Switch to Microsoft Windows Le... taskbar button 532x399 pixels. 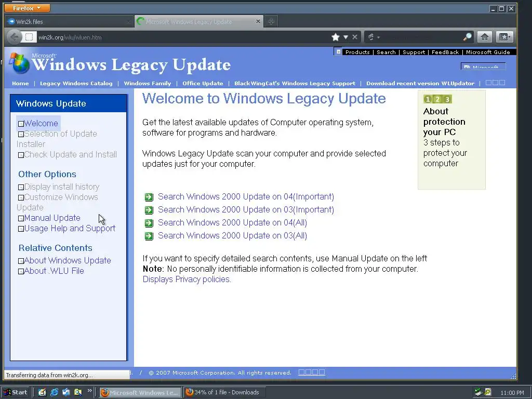click(x=140, y=393)
